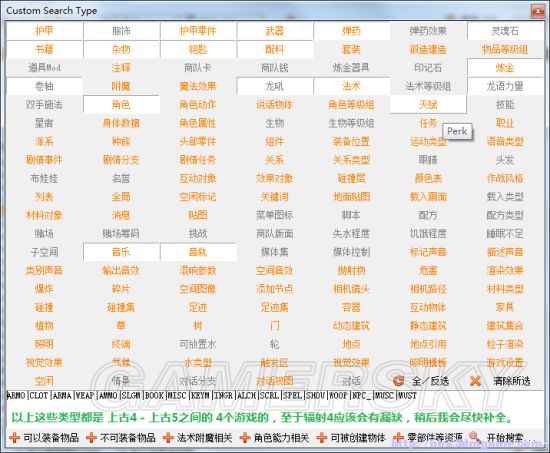The height and width of the screenshot is (453, 550).
Task: Select the 剧情事件 type
Action: (44, 160)
